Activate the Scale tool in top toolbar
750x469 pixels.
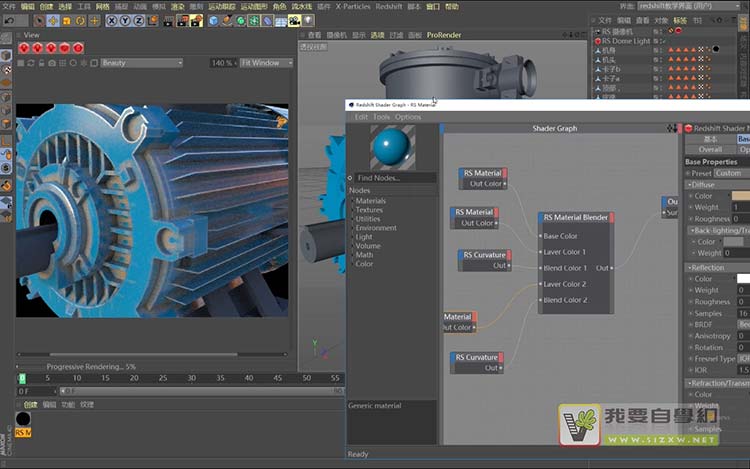[x=66, y=21]
